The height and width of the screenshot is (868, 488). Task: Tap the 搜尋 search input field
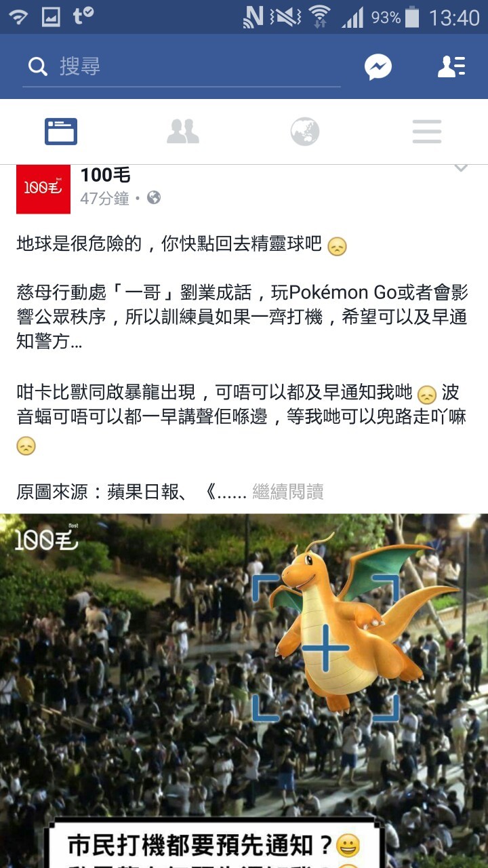182,66
